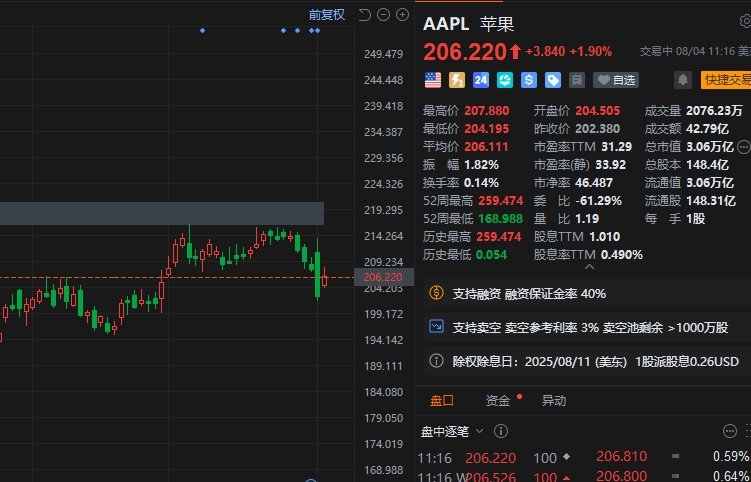Click the 成交额 42.79亿 value
The width and height of the screenshot is (751, 482).
[707, 128]
